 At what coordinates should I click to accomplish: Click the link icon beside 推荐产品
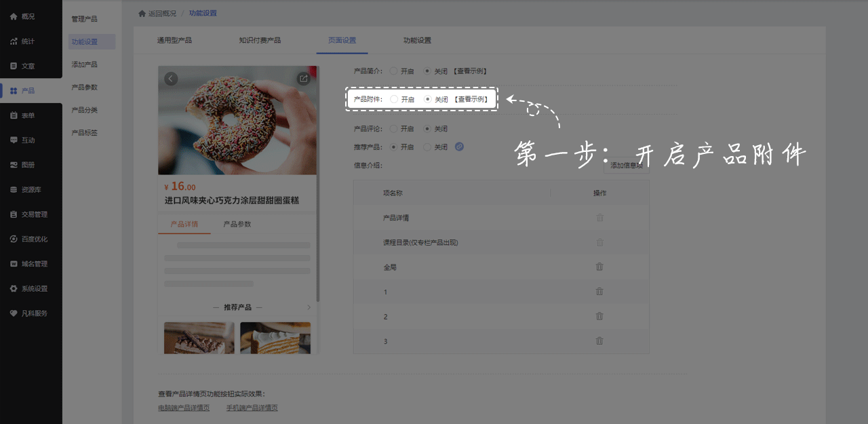[x=459, y=147]
